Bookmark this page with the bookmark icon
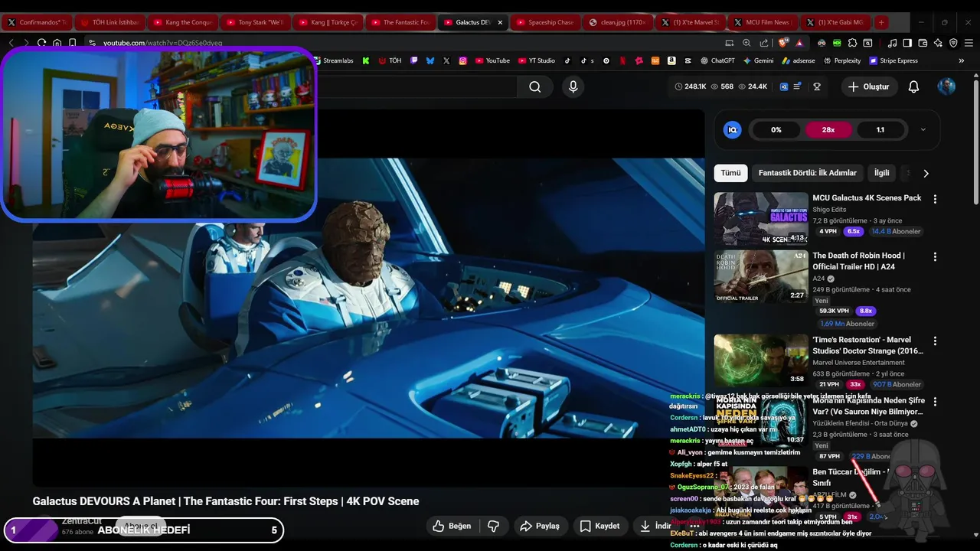 click(x=72, y=43)
